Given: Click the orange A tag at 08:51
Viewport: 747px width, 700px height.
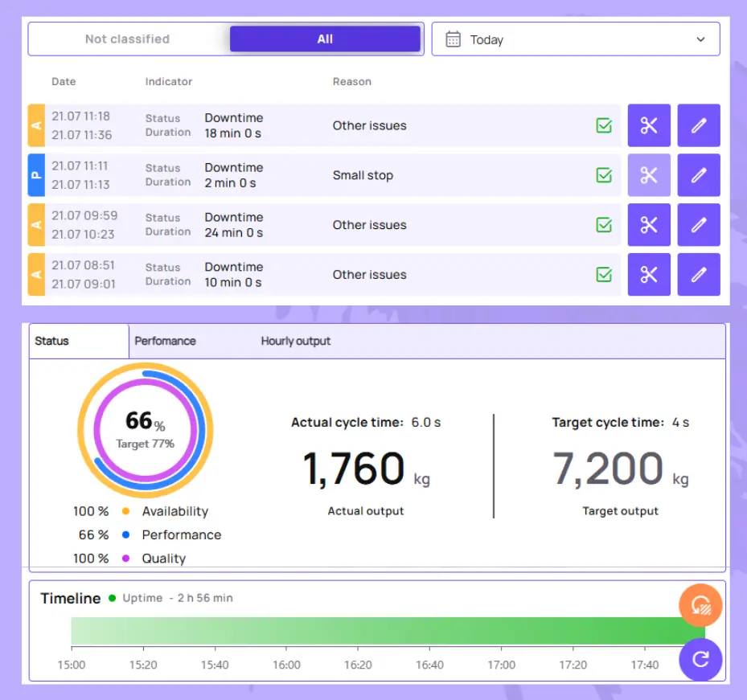Looking at the screenshot, I should click(36, 274).
